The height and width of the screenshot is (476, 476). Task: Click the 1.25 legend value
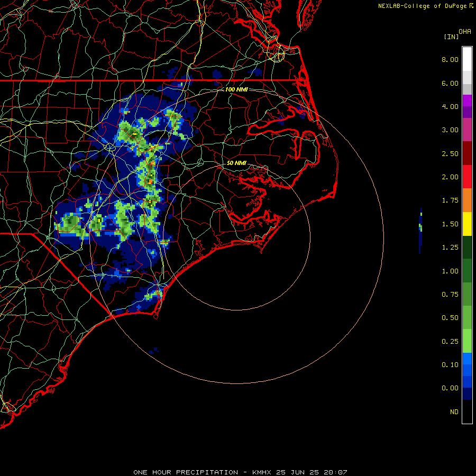click(450, 248)
